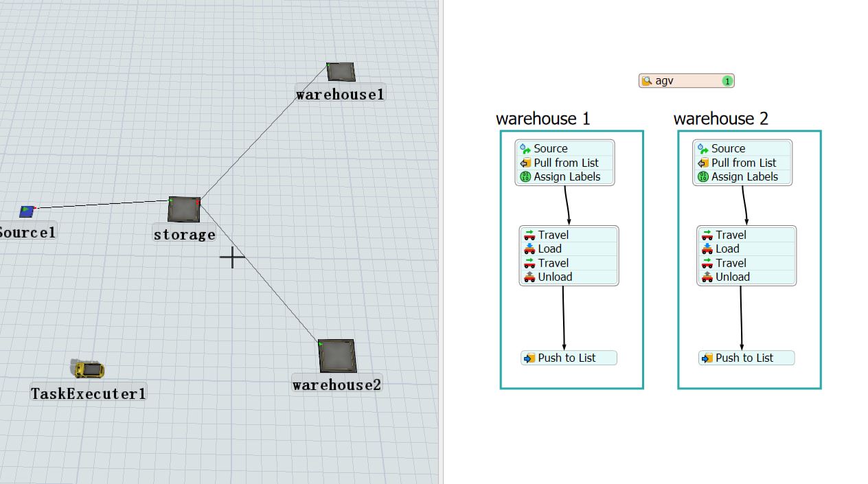Screen dimensions: 868x484
Task: Click the TaskExecuter1 name label
Action: pos(89,393)
